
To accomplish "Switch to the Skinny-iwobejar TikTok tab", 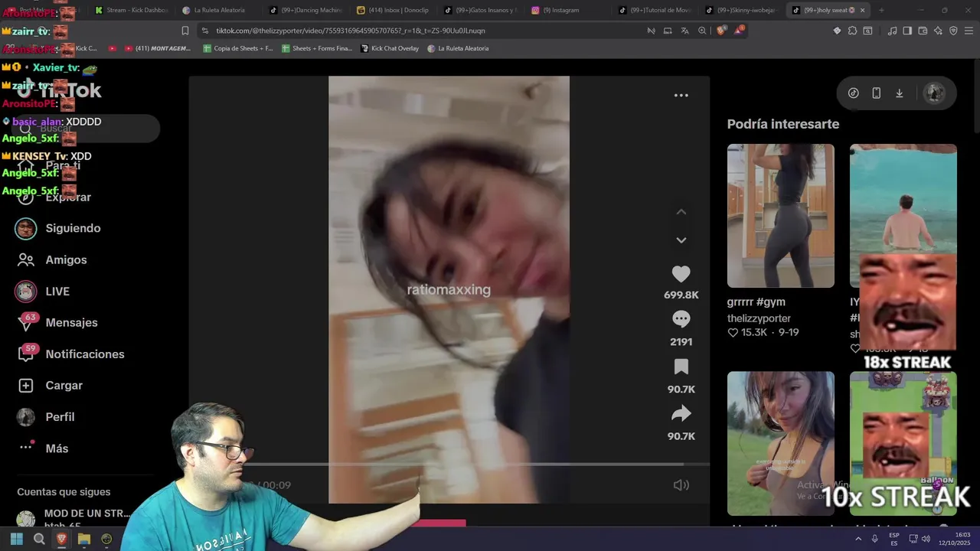I will 742,10.
